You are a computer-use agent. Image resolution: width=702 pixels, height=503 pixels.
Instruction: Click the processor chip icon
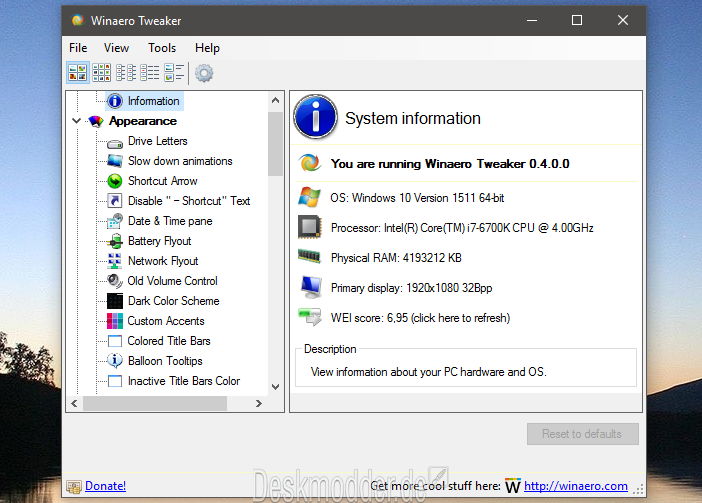310,227
